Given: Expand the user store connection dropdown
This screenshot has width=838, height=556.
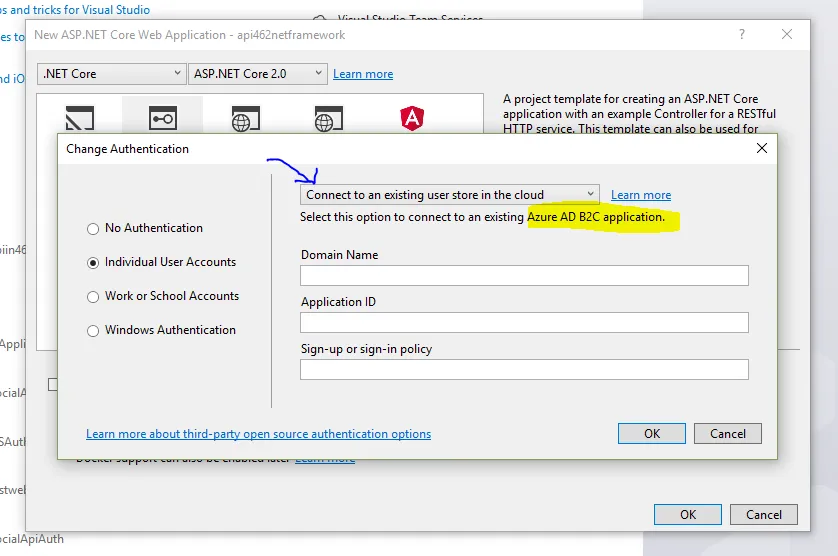Looking at the screenshot, I should point(449,195).
